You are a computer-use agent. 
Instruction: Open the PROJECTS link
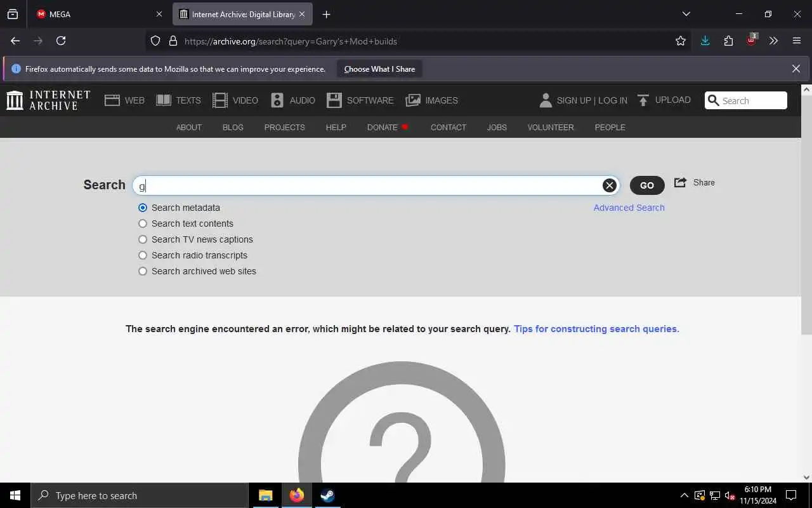point(284,127)
